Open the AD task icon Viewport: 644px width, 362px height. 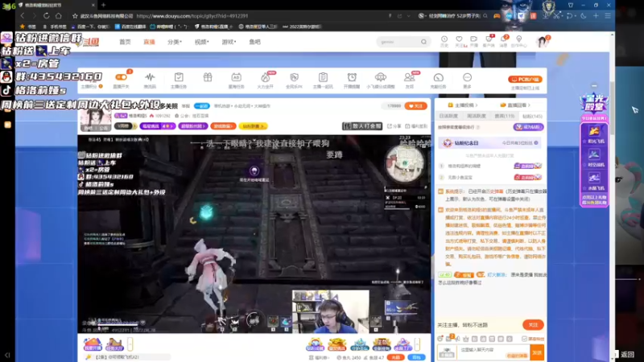click(236, 77)
